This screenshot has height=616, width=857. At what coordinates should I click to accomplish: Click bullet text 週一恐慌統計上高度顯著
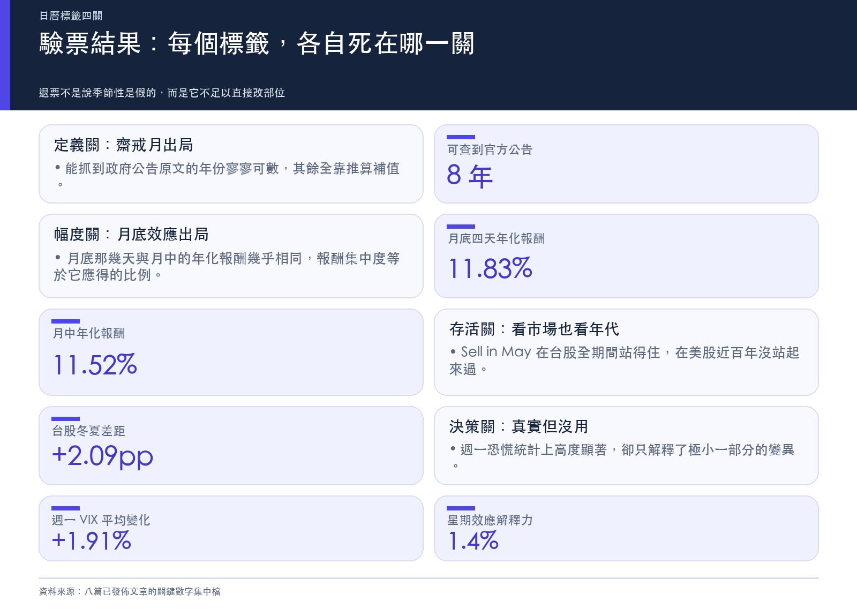(622, 457)
